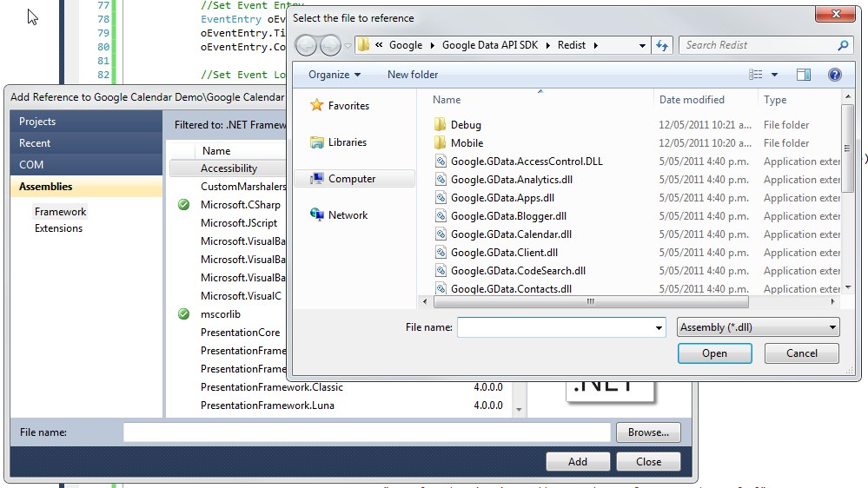The height and width of the screenshot is (488, 868).
Task: Click the Google.GData.Calendar.dll file icon
Action: click(441, 234)
